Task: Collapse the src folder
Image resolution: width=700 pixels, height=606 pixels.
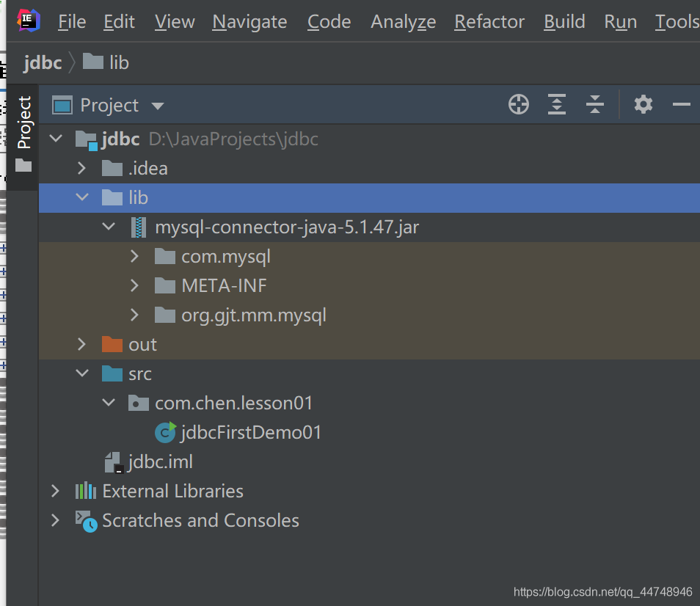Action: pos(82,373)
